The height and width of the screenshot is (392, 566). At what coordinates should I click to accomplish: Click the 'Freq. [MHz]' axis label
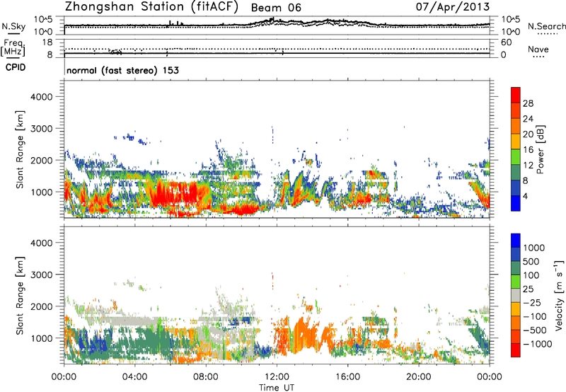13,47
